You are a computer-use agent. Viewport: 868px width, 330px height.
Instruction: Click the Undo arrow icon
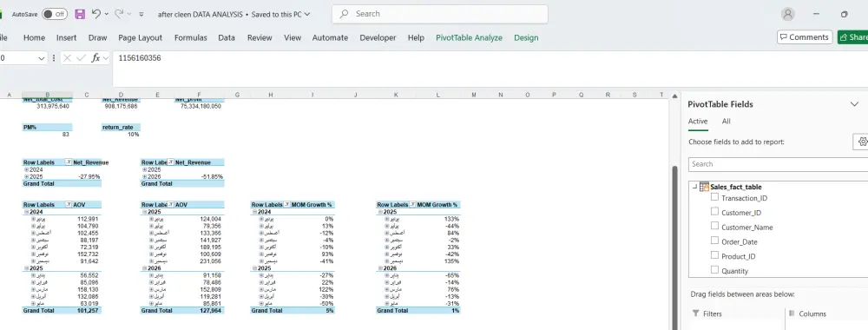(x=96, y=14)
